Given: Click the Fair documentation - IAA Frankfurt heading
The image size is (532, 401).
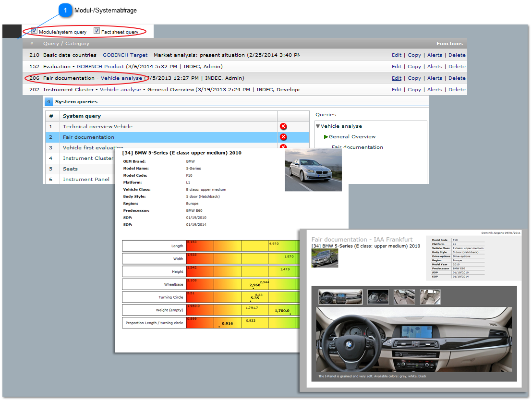Looking at the screenshot, I should click(x=362, y=240).
